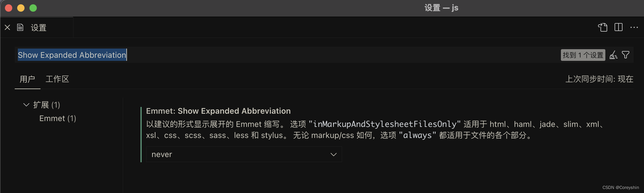The image size is (644, 193).
Task: Click the Emmet: Show Expanded Abbreviation title
Action: coord(218,111)
